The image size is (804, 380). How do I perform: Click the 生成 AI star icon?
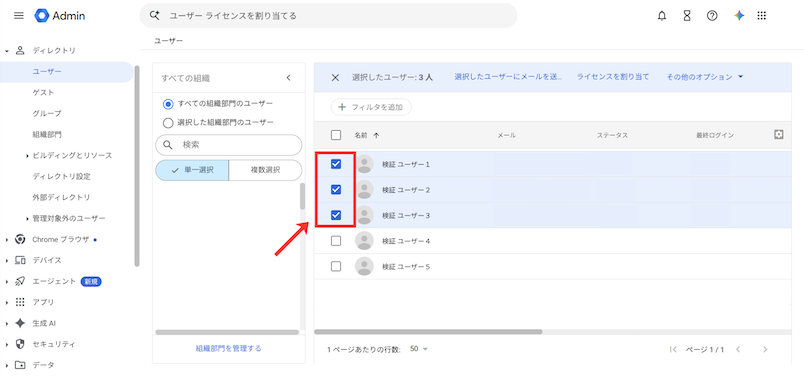[20, 323]
